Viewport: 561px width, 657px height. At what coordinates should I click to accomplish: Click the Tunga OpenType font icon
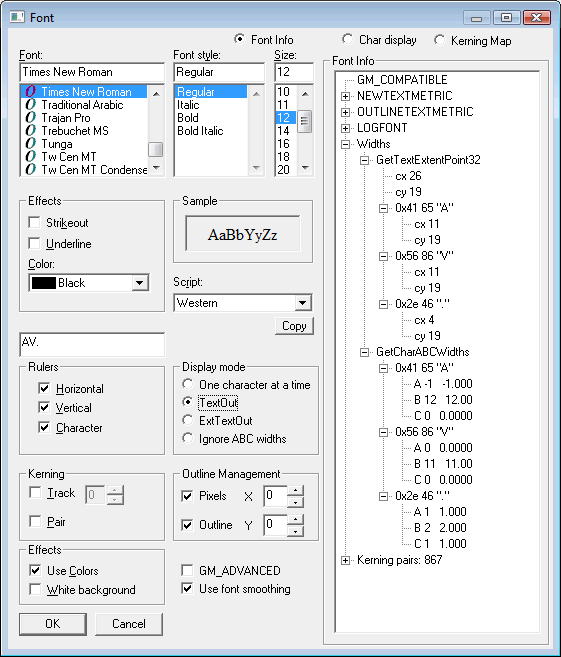[x=31, y=144]
